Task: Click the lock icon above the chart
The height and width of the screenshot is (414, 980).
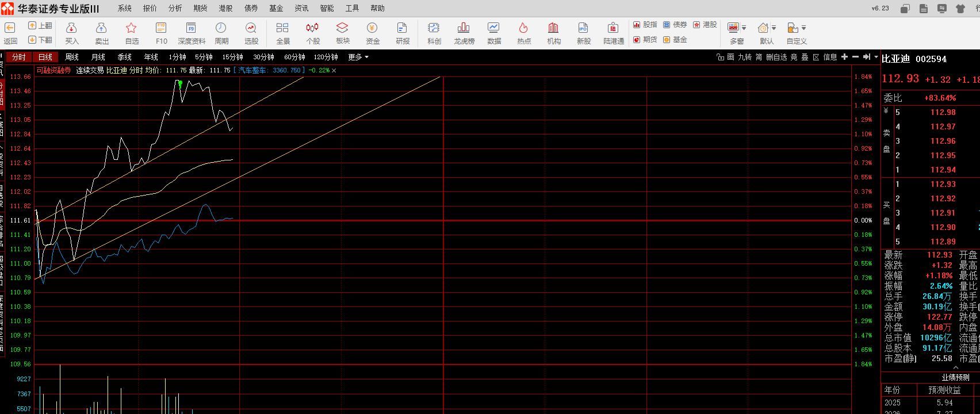Action: pyautogui.click(x=721, y=57)
